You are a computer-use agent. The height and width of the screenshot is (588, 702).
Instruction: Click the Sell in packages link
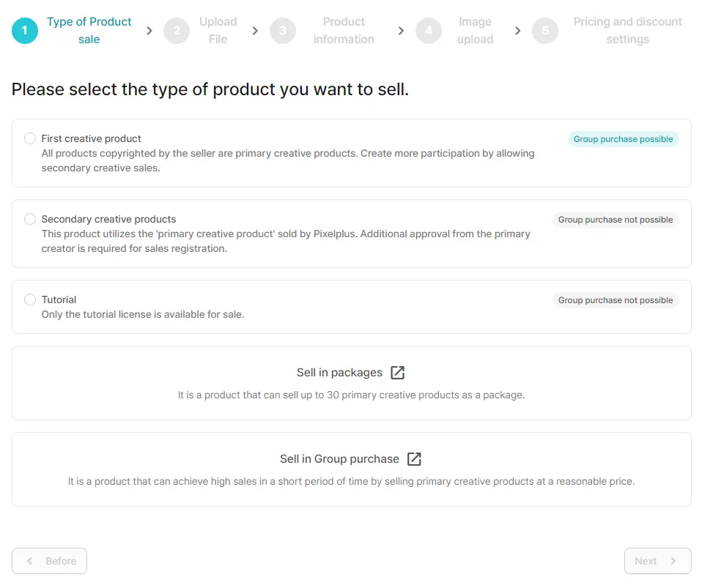(x=339, y=373)
